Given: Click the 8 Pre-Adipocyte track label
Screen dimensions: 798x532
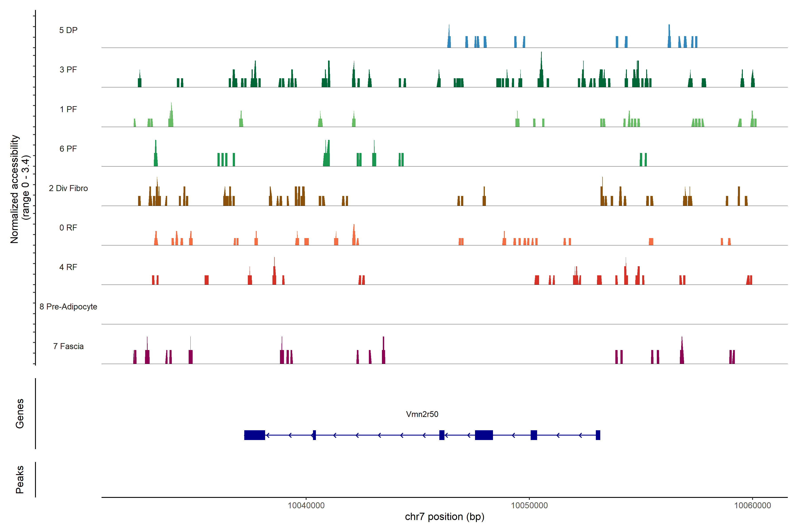Looking at the screenshot, I should point(68,307).
